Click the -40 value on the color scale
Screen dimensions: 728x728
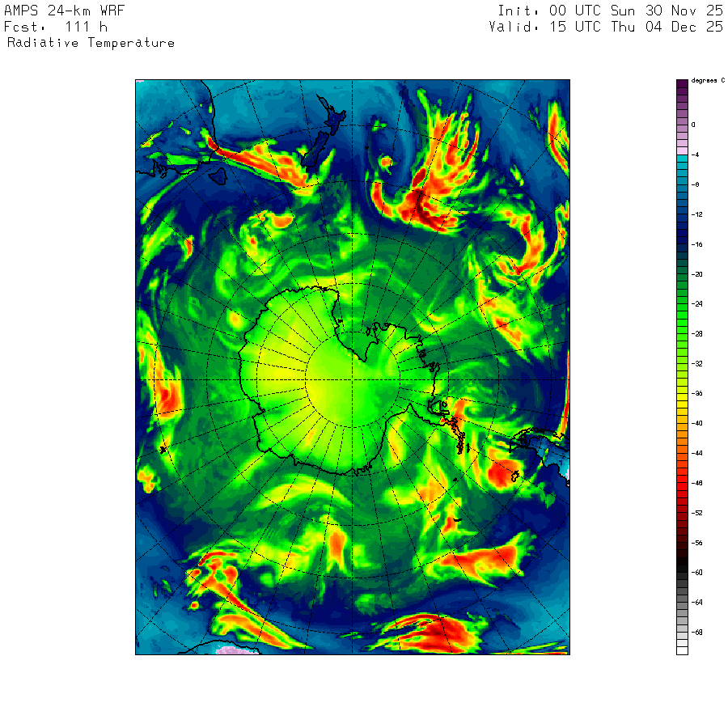[697, 423]
